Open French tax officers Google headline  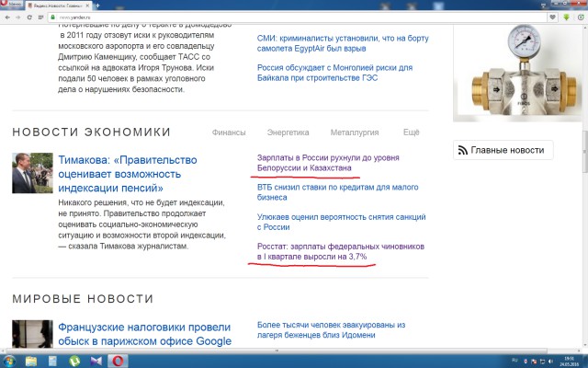tap(145, 334)
